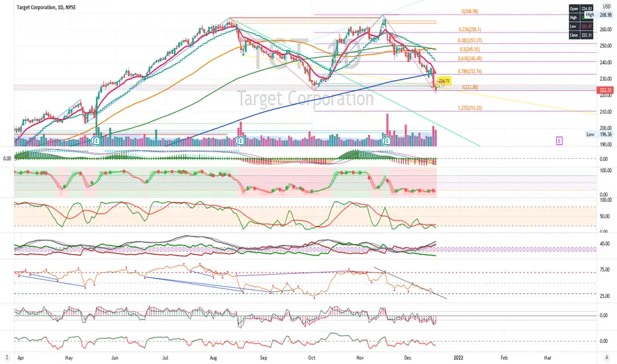This screenshot has width=617, height=364.
Task: Click the Jun label on the time axis
Action: point(115,358)
